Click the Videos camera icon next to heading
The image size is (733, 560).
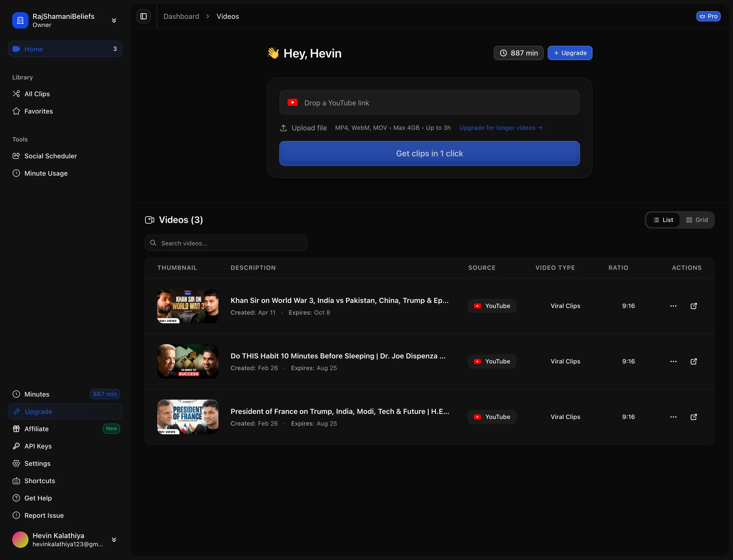pyautogui.click(x=150, y=220)
